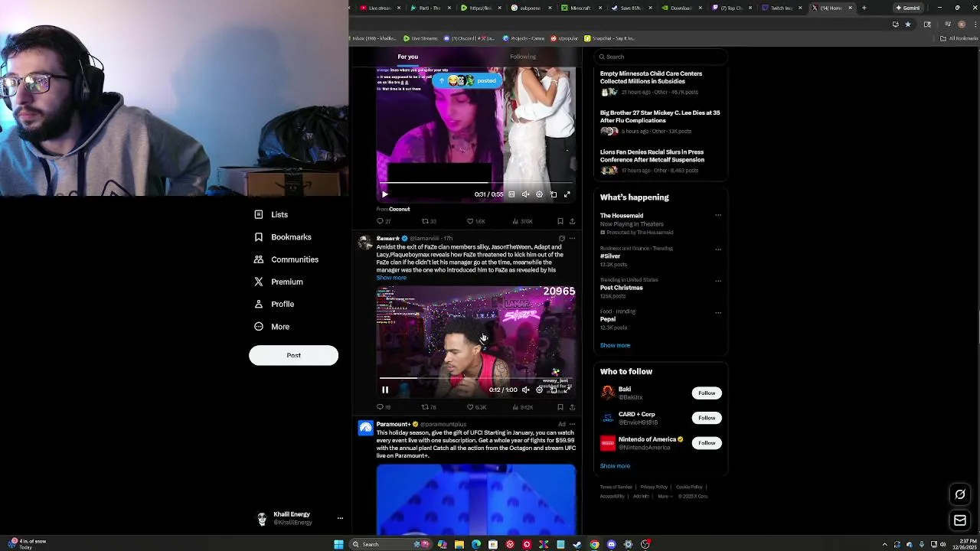Enter fullscreen on Coconut video

pyautogui.click(x=567, y=194)
